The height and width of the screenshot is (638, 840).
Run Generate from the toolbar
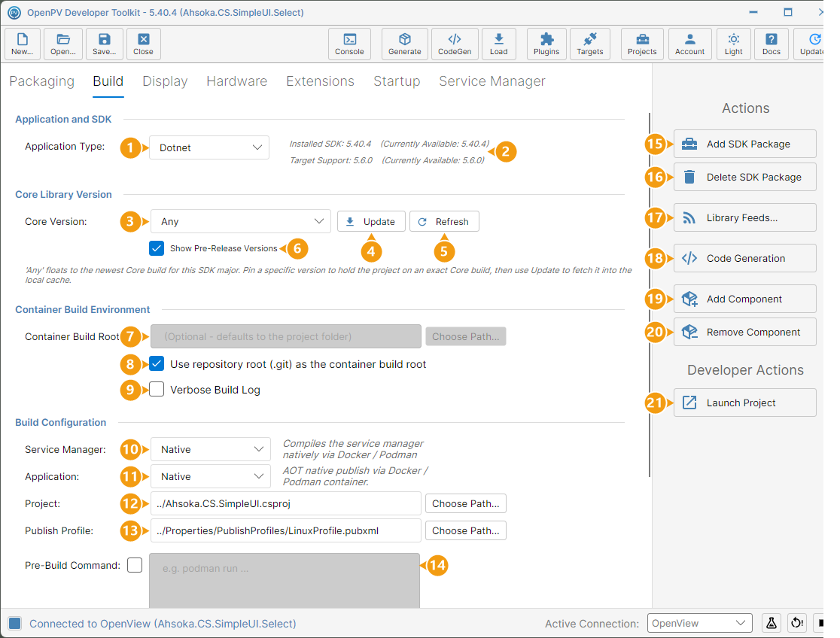point(404,44)
